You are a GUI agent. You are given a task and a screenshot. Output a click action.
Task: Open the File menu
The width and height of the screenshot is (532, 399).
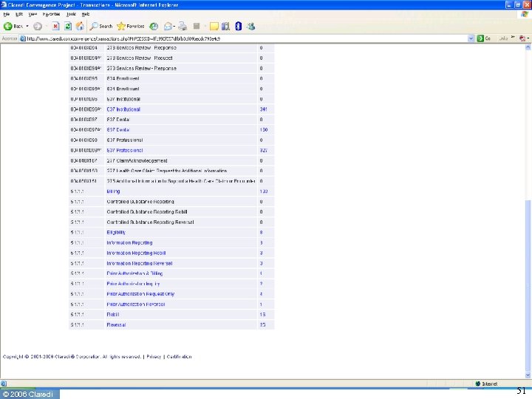click(7, 14)
